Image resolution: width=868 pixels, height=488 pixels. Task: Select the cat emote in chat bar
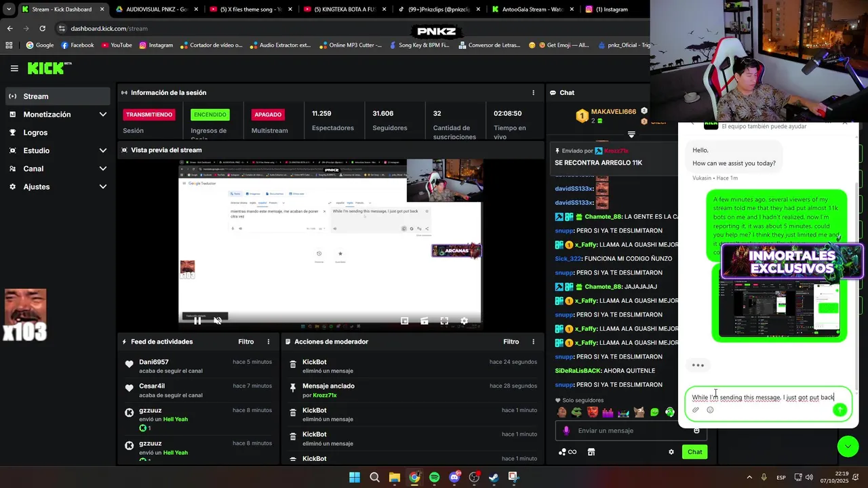click(x=639, y=411)
